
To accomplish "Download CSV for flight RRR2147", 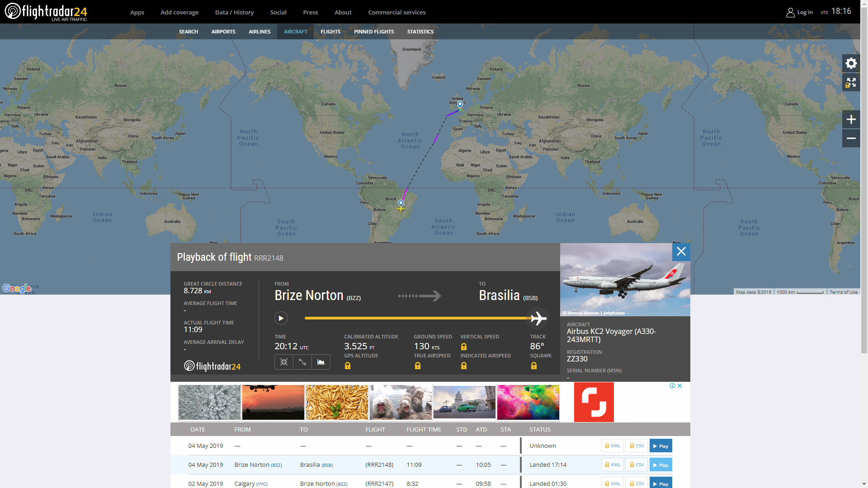I will coord(637,483).
